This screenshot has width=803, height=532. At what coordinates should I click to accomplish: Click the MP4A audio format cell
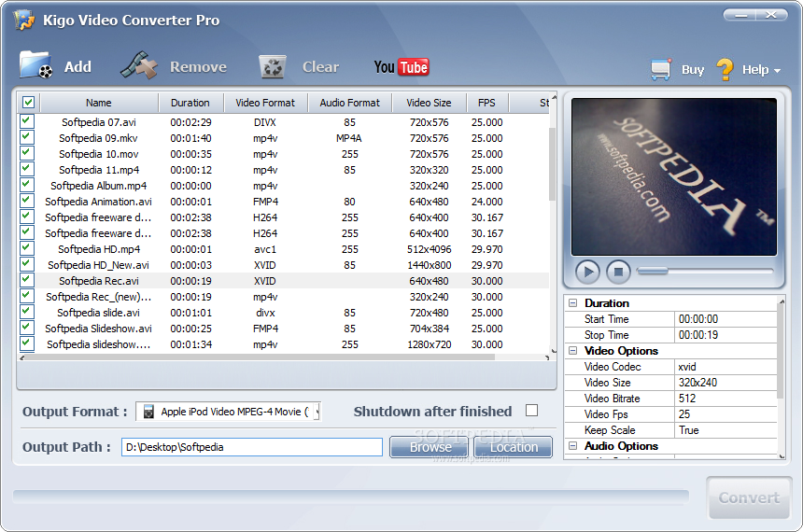tap(349, 138)
